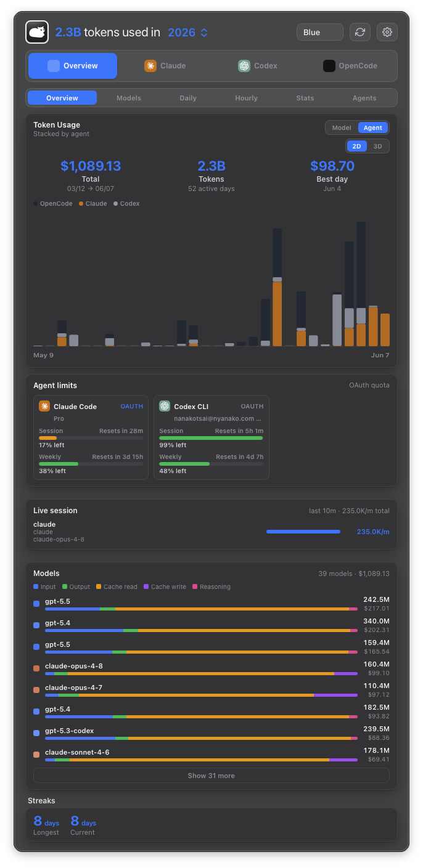Click Claude Code Session progress bar
The width and height of the screenshot is (423, 868).
point(91,438)
